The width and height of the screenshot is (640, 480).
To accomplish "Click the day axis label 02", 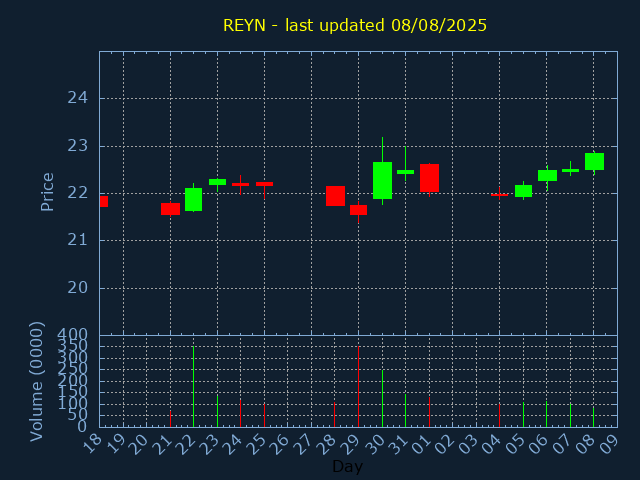I will (445, 444).
